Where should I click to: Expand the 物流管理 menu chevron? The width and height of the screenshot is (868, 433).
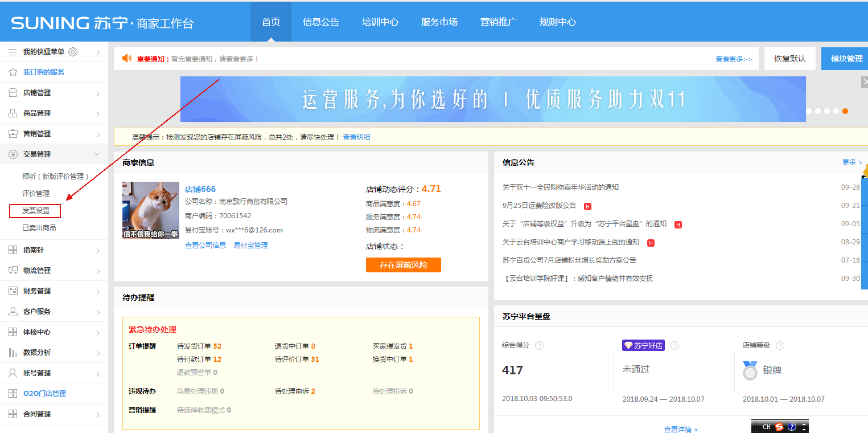point(98,271)
